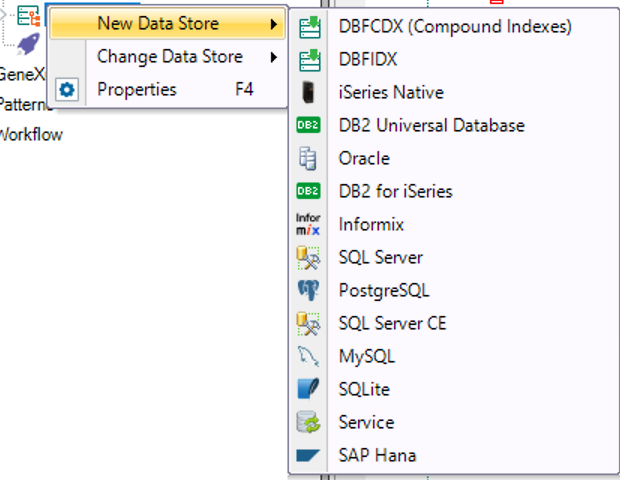Click the DB2 for iSeries icon
The height and width of the screenshot is (480, 620).
(308, 191)
